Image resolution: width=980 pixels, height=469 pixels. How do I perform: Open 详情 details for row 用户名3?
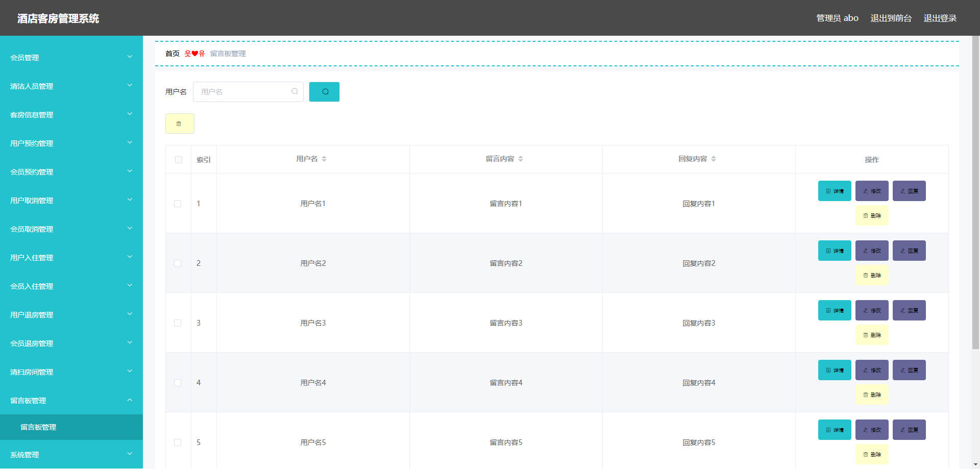click(835, 310)
